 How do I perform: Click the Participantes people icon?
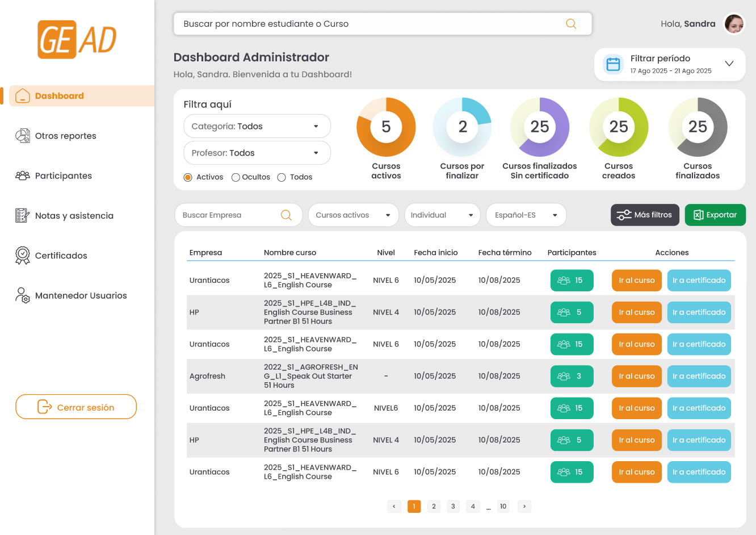[x=23, y=175]
